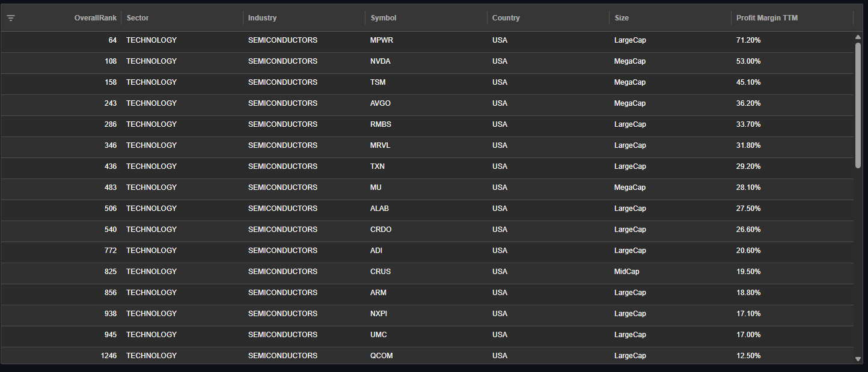Sort by Industry column header
The height and width of the screenshot is (372, 868).
pyautogui.click(x=263, y=18)
